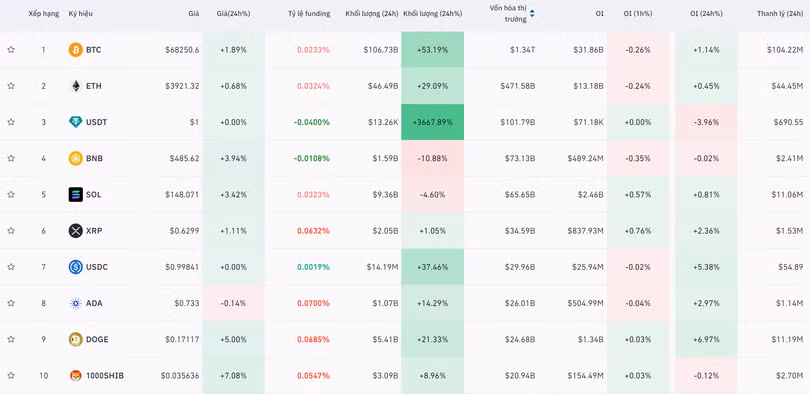Add USDC to favorites star
Image resolution: width=810 pixels, height=394 pixels.
11,267
